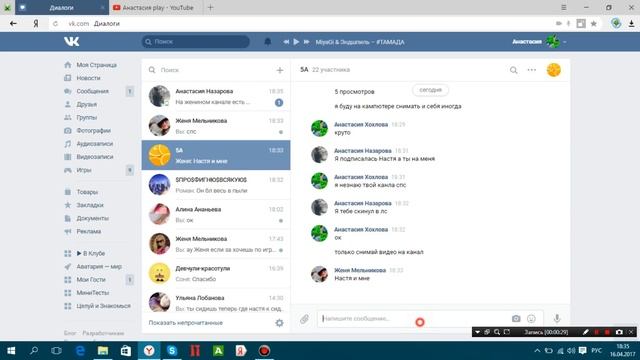Click the recorder camera snapshot icon
This screenshot has height=360, width=640.
[619, 332]
